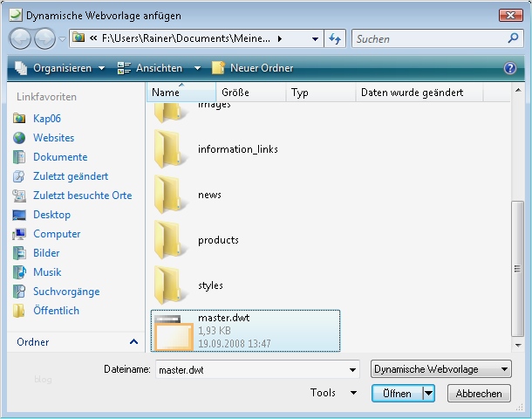This screenshot has height=419, width=532.
Task: Click the Zuletzt geändert search icon
Action: click(19, 176)
